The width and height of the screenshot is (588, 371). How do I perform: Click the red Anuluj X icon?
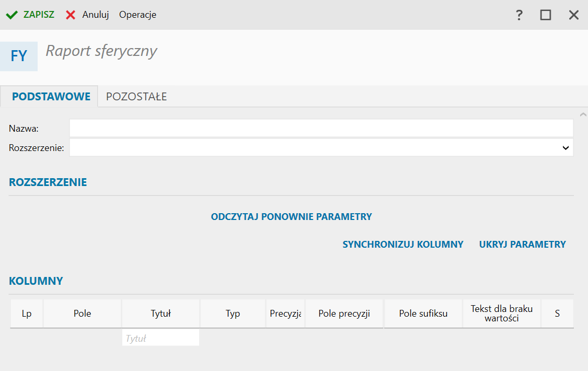[71, 15]
